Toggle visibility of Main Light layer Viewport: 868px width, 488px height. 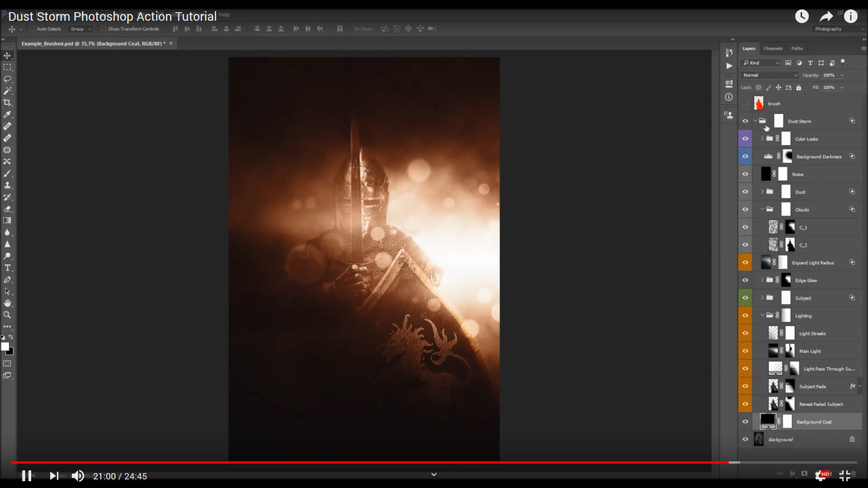click(x=745, y=351)
